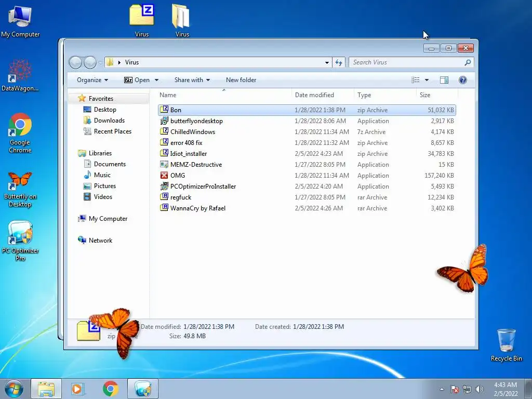Screen dimensions: 532x399
Task: Click the Explorer Back button
Action: [x=75, y=62]
